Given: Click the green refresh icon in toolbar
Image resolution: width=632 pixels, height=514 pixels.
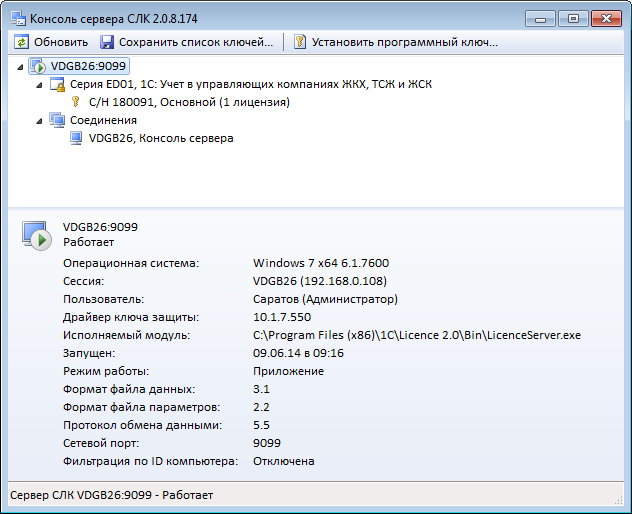Looking at the screenshot, I should point(21,42).
